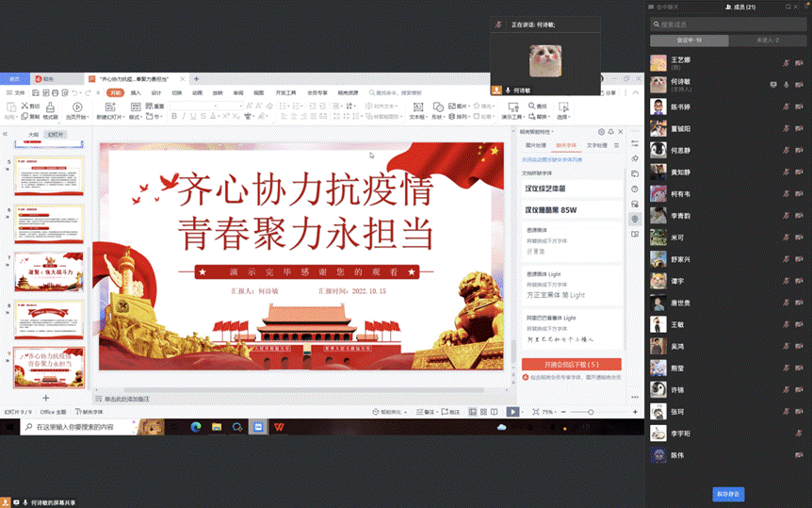Toggle the checkbox below the red download button
Viewport: 812px width, 508px height.
[526, 377]
